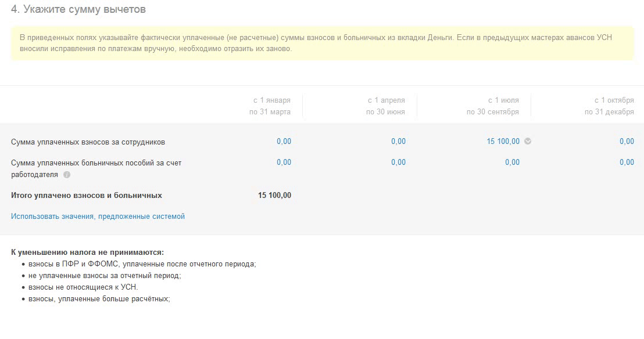Click label Итого уплачено взносов и больничных
The width and height of the screenshot is (644, 339).
tap(87, 196)
